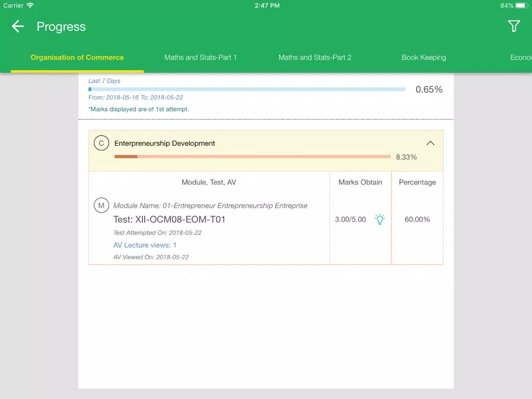The image size is (532, 399).
Task: Collapse the Enterpreneurship Development chevron
Action: click(x=430, y=143)
